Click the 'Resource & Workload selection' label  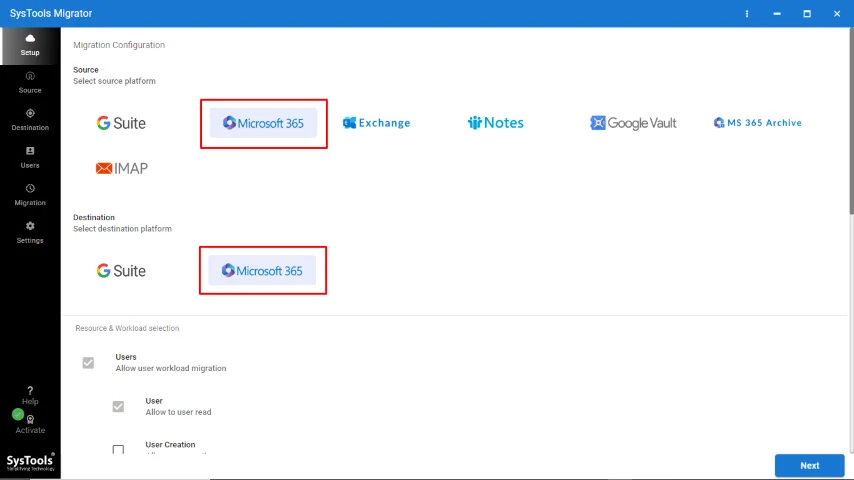(127, 328)
